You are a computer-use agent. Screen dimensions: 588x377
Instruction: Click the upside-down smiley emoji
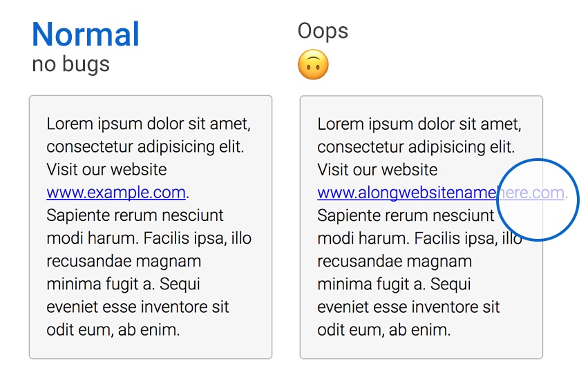(x=313, y=65)
